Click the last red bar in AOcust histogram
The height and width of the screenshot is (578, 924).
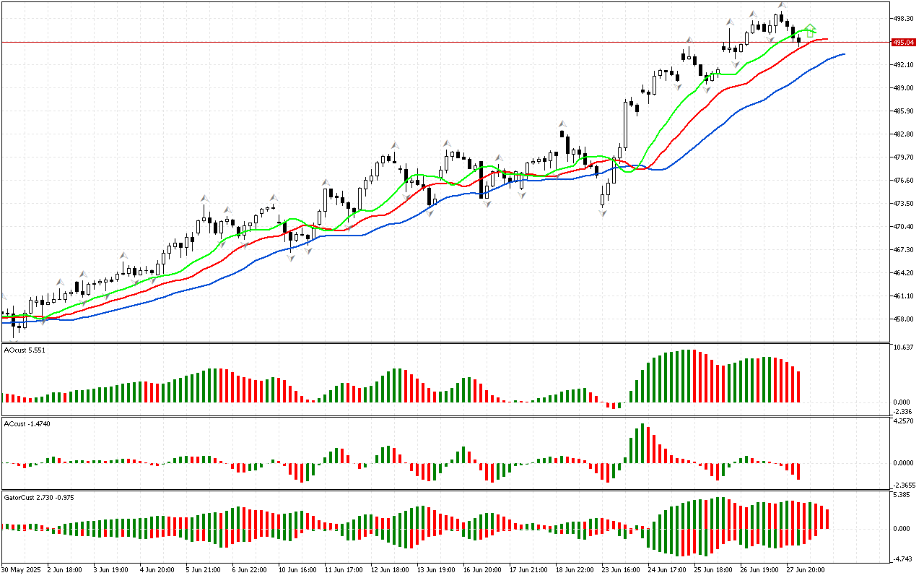[799, 387]
